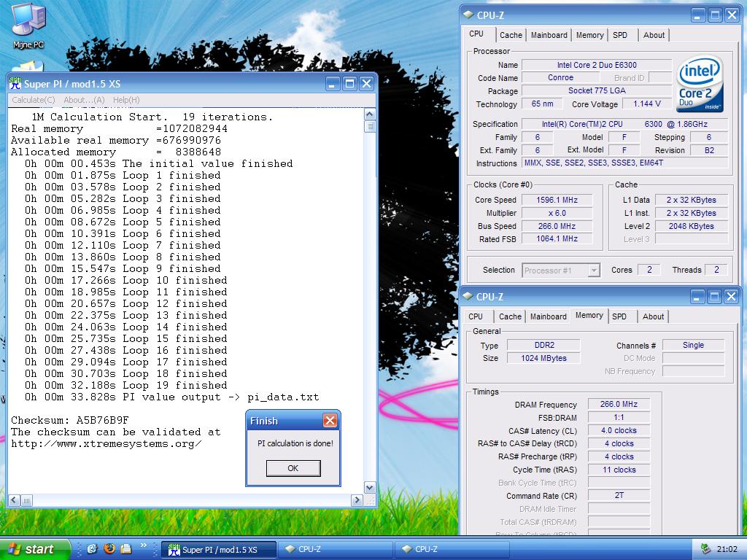Minimize the Super PI window
Image resolution: width=747 pixels, height=560 pixels.
tap(333, 84)
